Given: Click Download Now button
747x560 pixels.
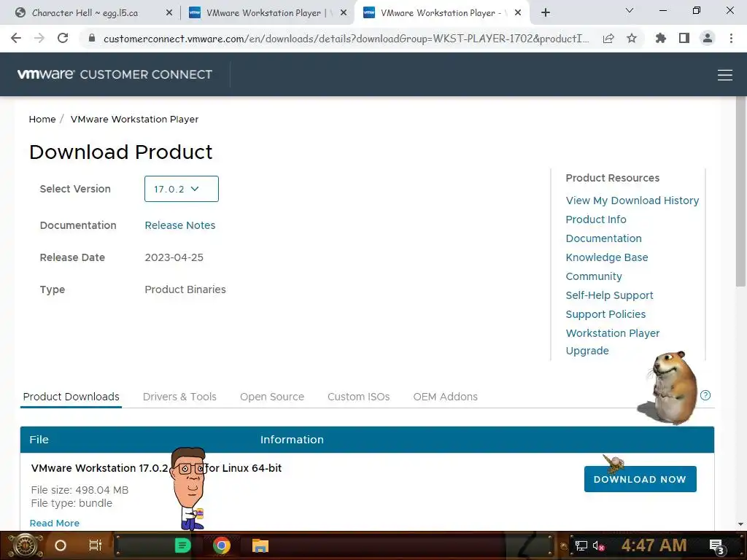Looking at the screenshot, I should point(640,479).
